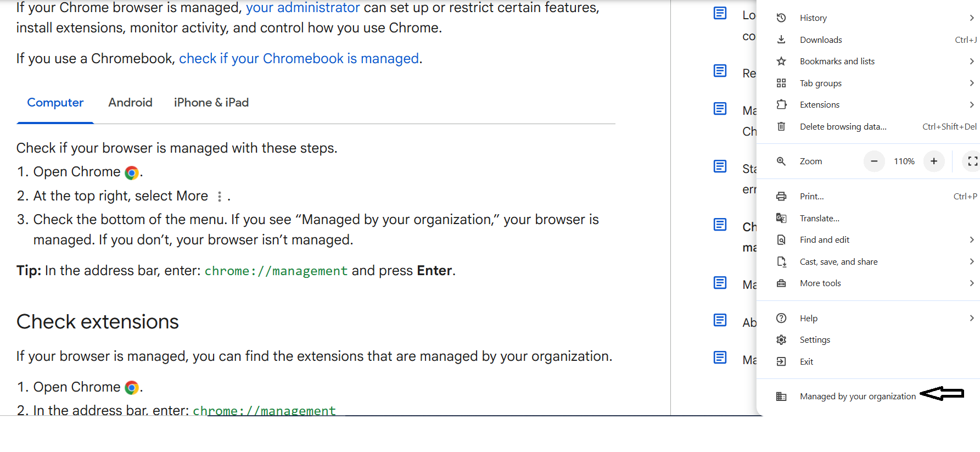Increase zoom with the plus button

coord(934,161)
